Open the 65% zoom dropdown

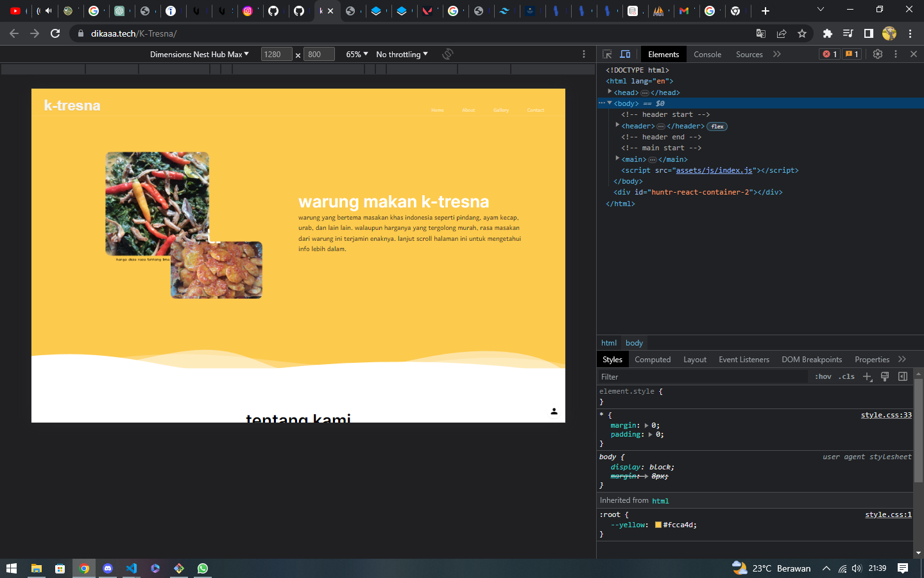[357, 55]
